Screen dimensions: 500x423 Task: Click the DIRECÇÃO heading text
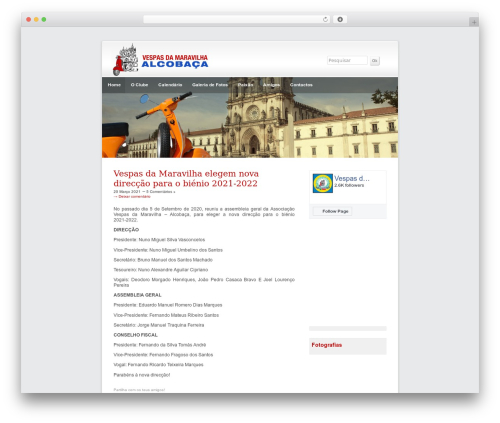coord(126,230)
